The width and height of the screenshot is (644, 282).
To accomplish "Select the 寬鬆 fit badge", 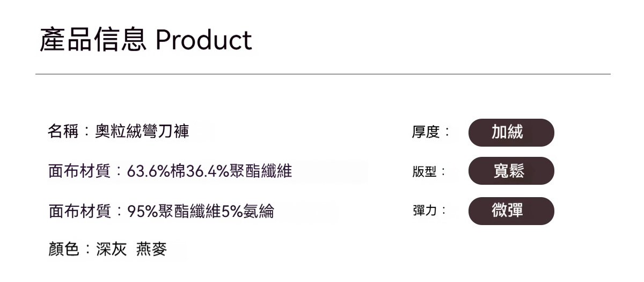I will pyautogui.click(x=510, y=171).
